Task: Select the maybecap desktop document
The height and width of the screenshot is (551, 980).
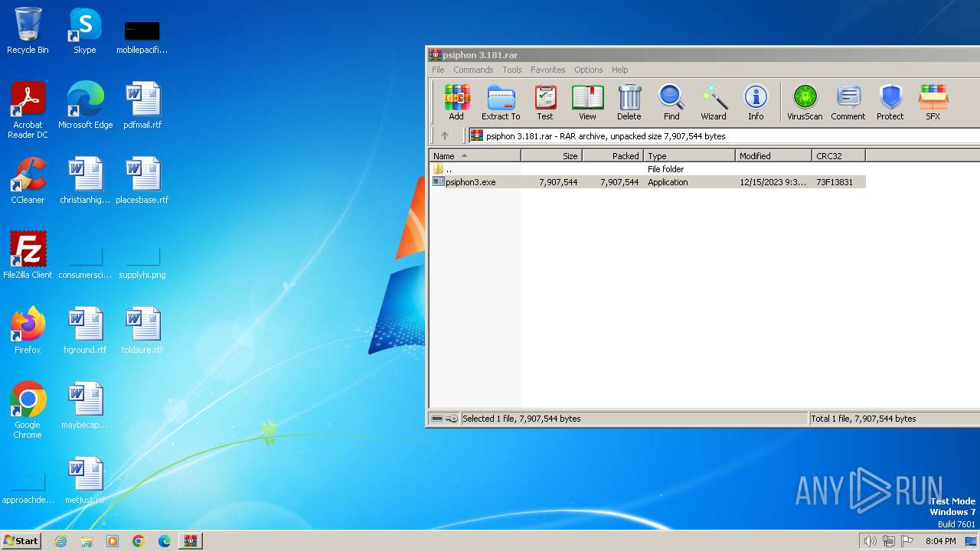Action: (85, 406)
